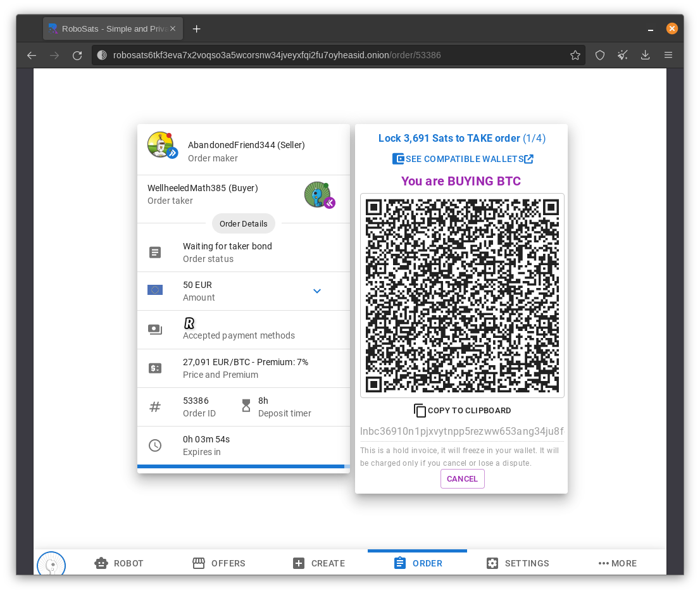Click the 'You are BUYING BTC' text
The image size is (700, 593).
[x=461, y=181]
